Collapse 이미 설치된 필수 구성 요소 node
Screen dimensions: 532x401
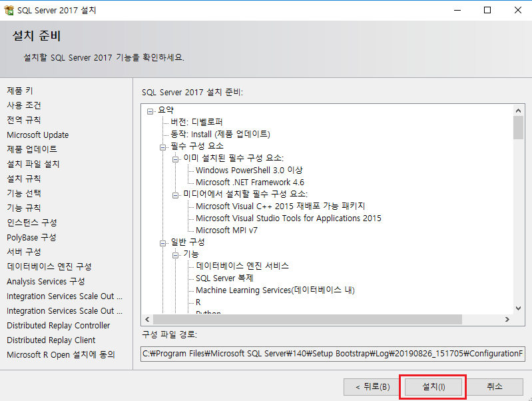pos(175,159)
